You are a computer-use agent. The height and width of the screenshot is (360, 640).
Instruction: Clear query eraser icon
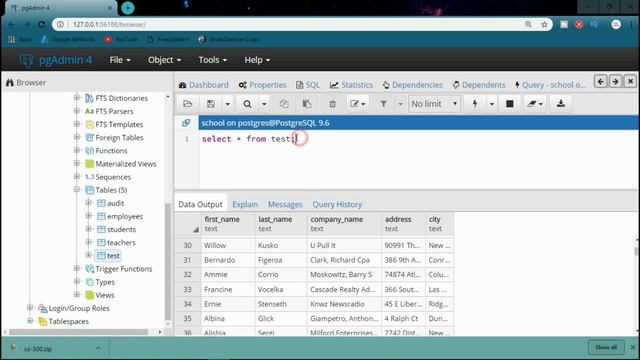coord(534,104)
